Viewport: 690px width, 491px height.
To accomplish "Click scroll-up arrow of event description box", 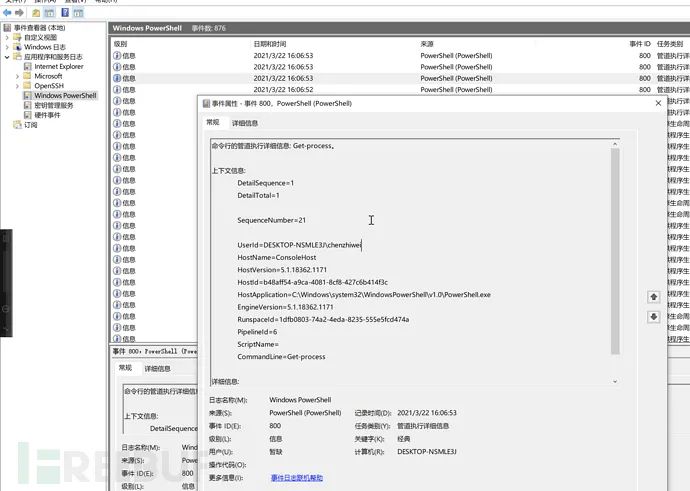I will coord(615,144).
